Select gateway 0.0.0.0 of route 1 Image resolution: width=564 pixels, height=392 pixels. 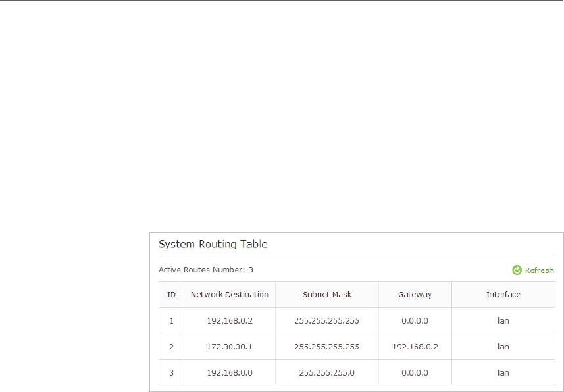415,320
